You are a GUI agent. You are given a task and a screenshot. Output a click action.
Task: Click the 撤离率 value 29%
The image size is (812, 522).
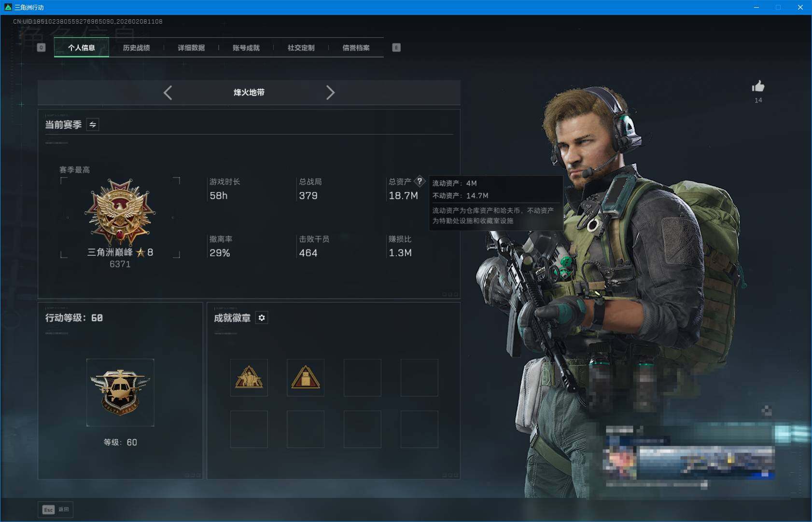click(x=220, y=253)
